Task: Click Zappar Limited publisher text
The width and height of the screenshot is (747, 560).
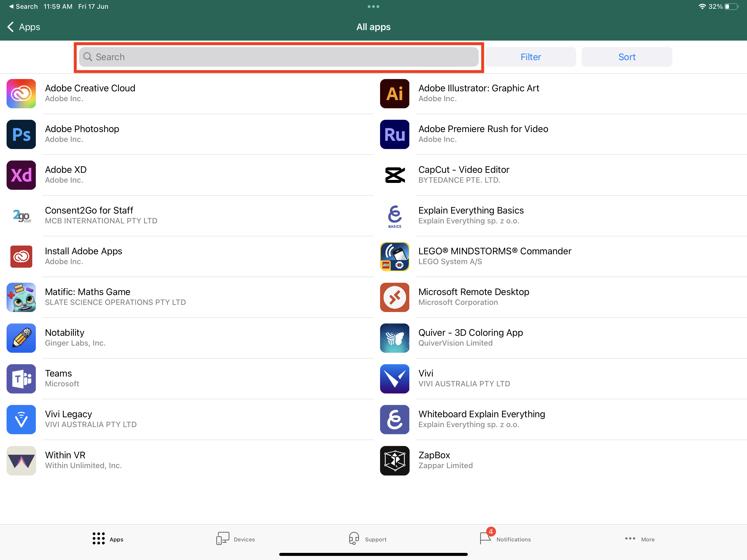Action: (x=445, y=465)
